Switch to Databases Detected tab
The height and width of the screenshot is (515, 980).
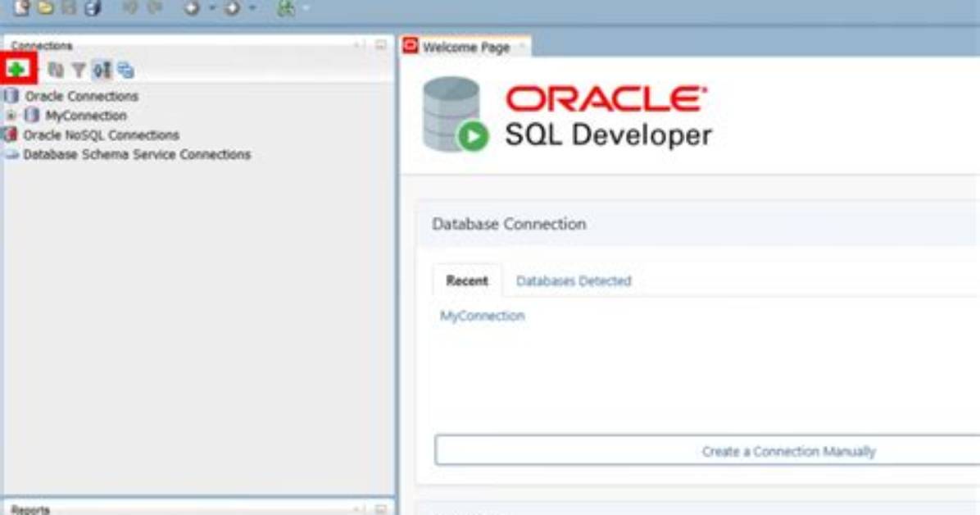tap(574, 281)
